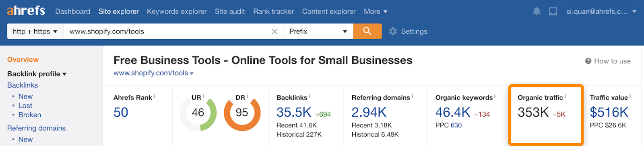Viewport: 644px width, 146px height.
Task: Open the notifications bell
Action: click(x=537, y=11)
